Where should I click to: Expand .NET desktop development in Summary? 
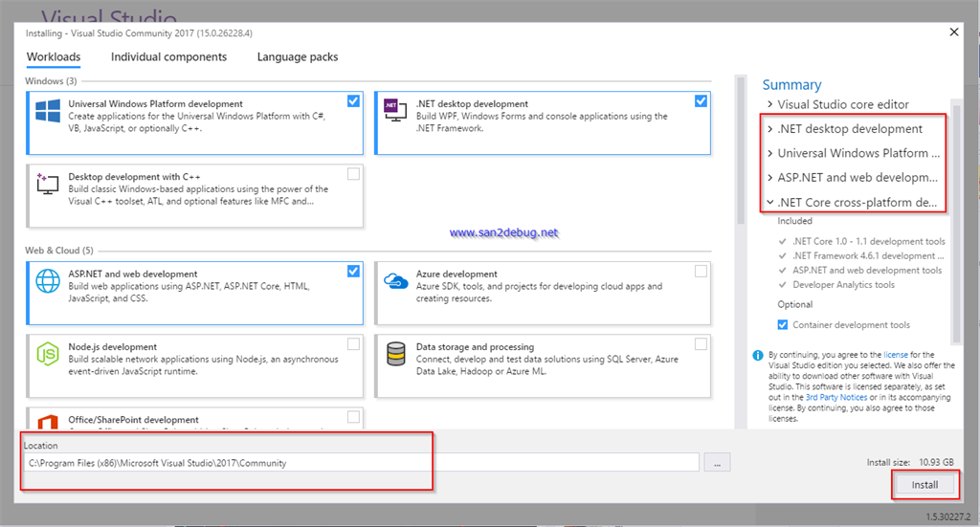tap(770, 129)
